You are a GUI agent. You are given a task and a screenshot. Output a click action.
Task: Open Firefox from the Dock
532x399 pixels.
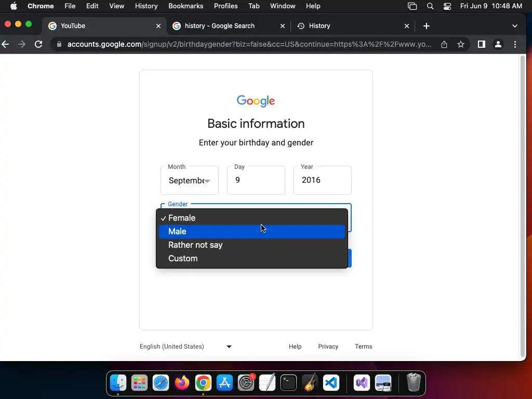pos(182,383)
